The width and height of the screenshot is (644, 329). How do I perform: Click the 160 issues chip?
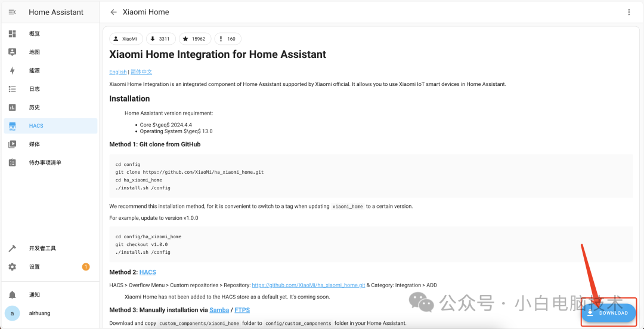pos(228,39)
